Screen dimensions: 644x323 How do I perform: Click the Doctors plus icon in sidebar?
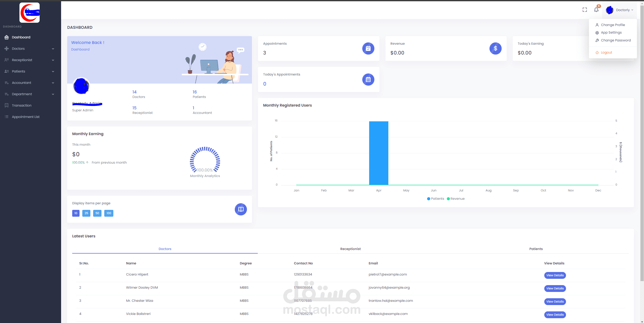click(x=7, y=48)
